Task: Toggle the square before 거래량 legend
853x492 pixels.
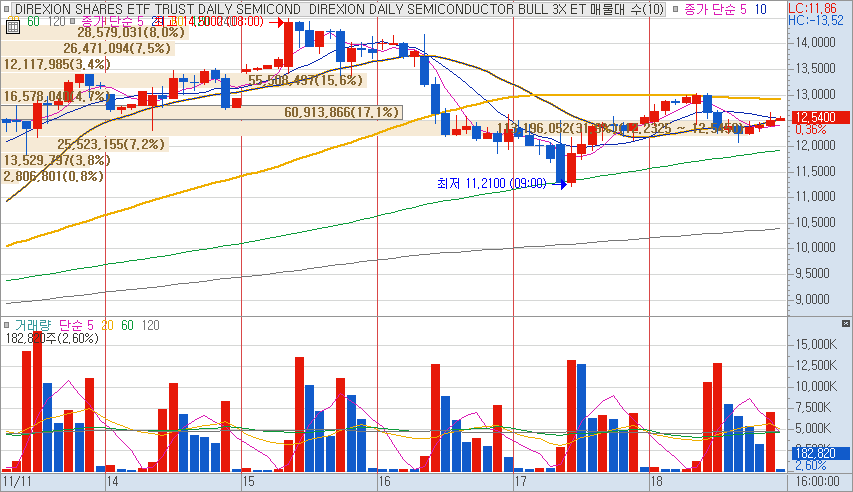Action: (x=7, y=325)
